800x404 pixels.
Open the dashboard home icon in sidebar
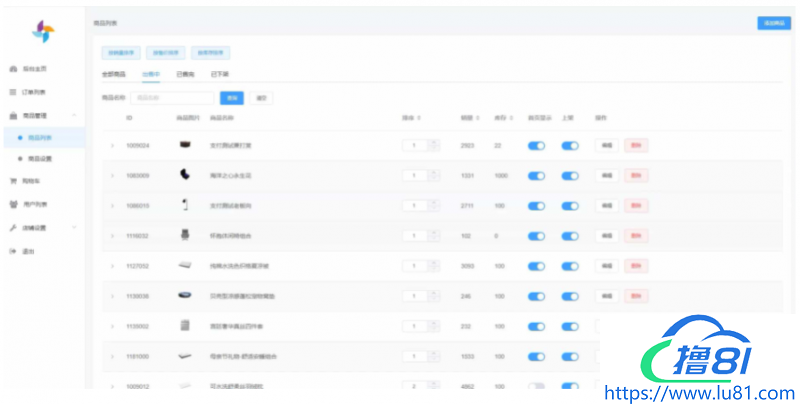(13, 69)
